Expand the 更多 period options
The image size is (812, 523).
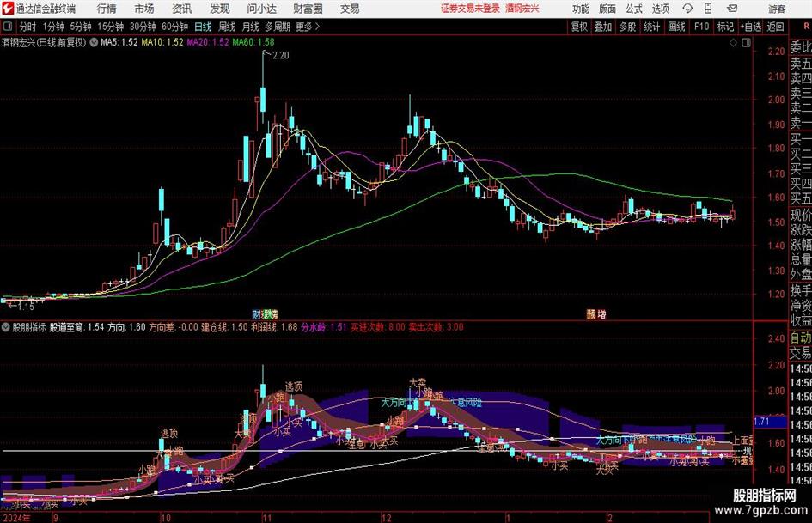pos(308,27)
